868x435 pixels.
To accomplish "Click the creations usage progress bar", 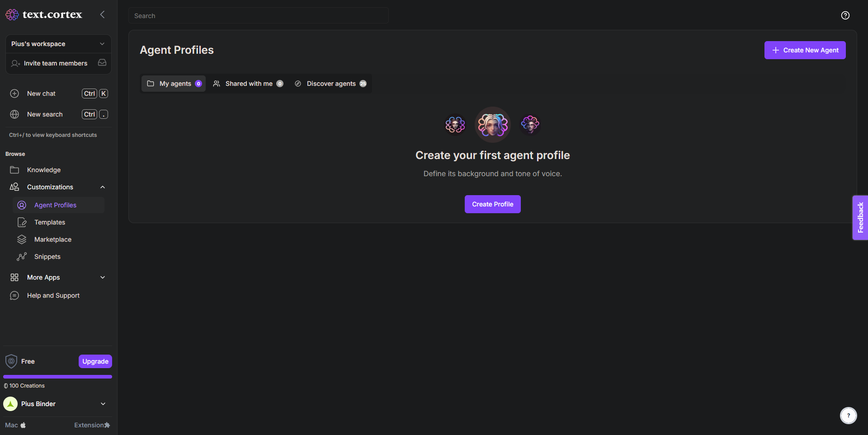I will [57, 377].
